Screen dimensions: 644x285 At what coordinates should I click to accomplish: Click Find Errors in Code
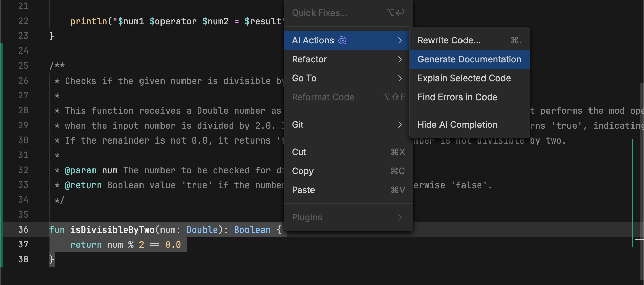[457, 97]
